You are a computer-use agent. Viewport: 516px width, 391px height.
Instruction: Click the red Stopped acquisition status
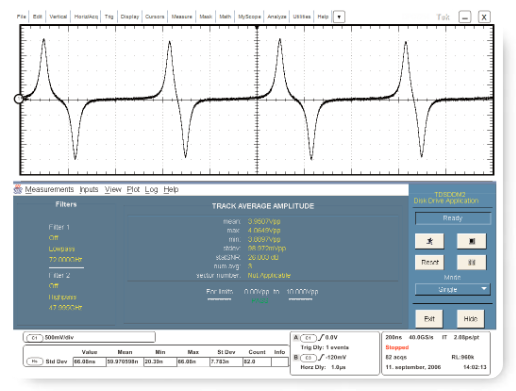[x=397, y=347]
